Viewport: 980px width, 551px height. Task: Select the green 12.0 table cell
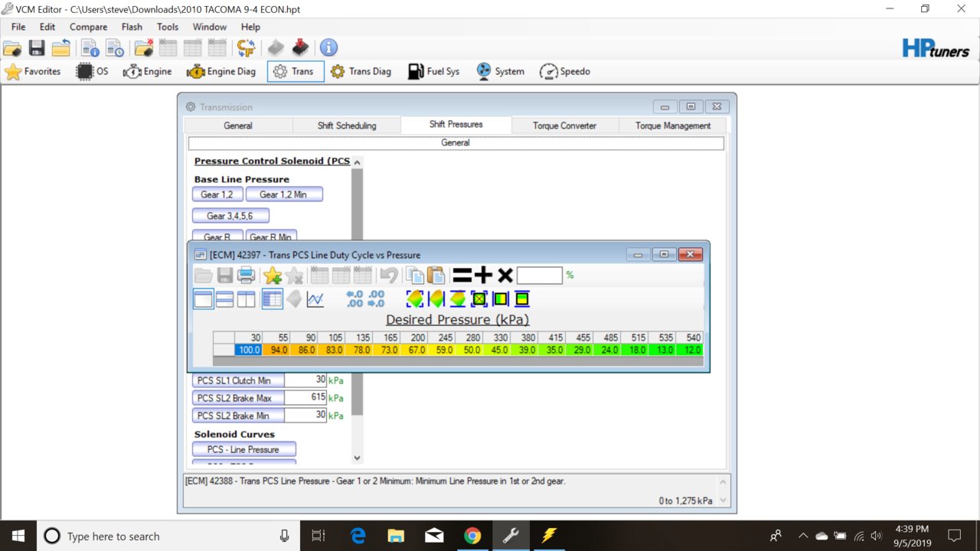pos(689,350)
